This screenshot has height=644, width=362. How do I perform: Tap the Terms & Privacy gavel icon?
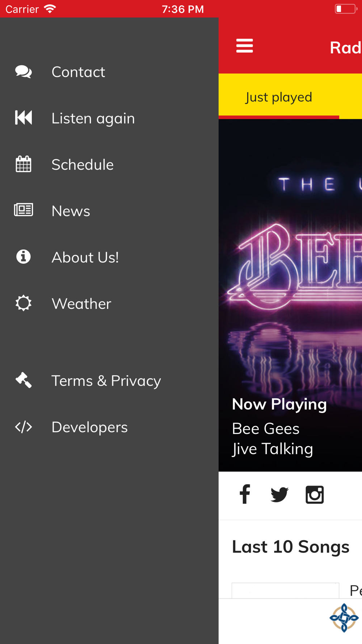pyautogui.click(x=24, y=380)
